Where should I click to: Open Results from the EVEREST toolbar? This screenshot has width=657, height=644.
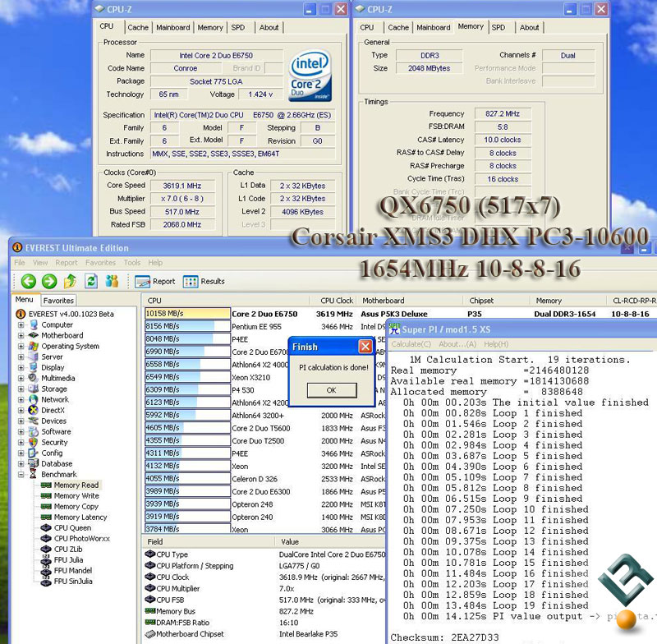[204, 282]
